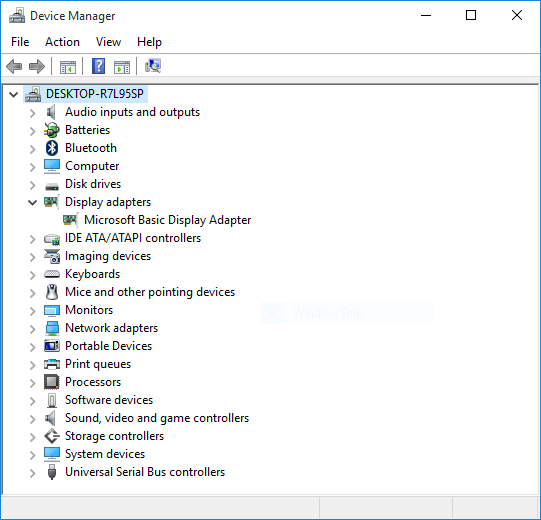Click the Display adapters card icon
This screenshot has width=541, height=520.
pos(52,202)
